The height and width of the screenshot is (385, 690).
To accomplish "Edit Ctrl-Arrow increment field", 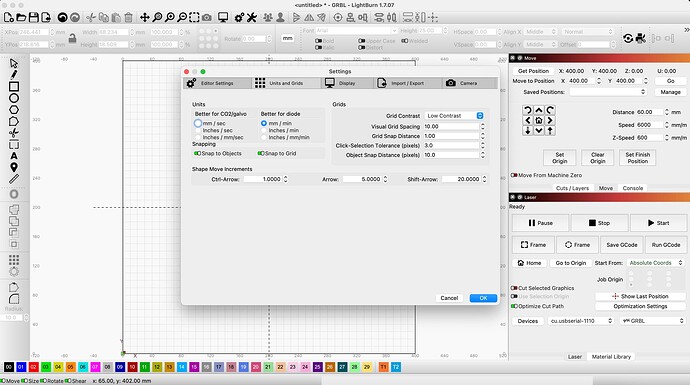I will coord(263,179).
